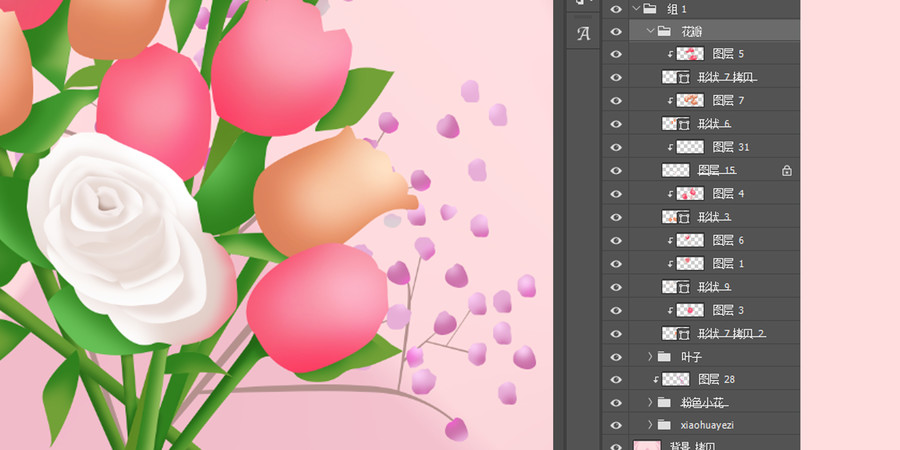The image size is (900, 450).
Task: Toggle visibility of locked 图层 15
Action: tap(616, 170)
